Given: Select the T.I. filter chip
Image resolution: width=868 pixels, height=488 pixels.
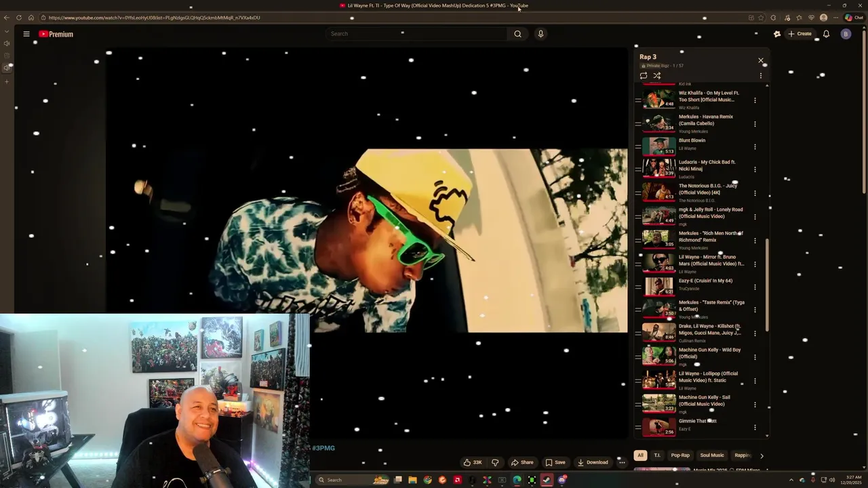Looking at the screenshot, I should 657,455.
